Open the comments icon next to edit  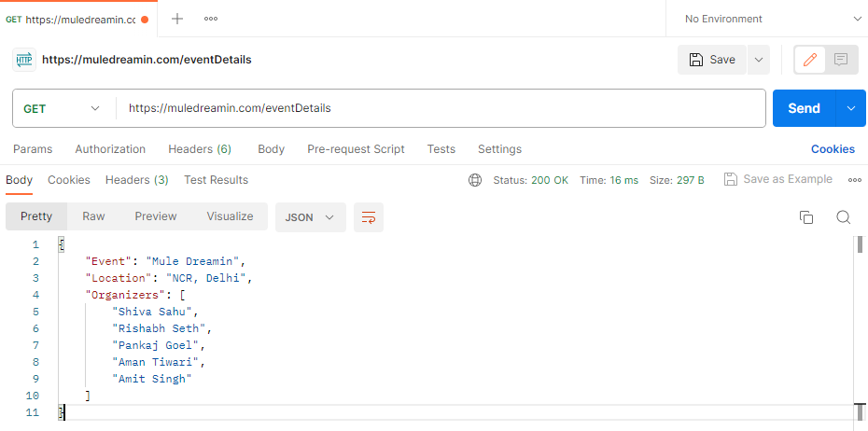tap(841, 60)
